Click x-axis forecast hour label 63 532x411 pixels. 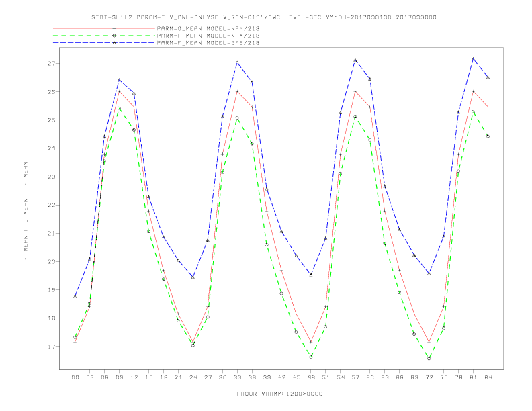[x=385, y=377]
